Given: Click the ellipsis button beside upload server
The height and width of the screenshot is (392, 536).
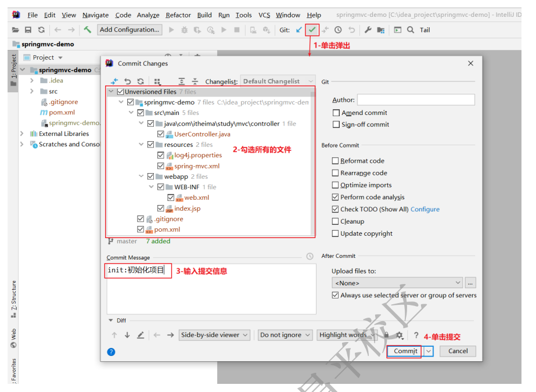Looking at the screenshot, I should (470, 283).
